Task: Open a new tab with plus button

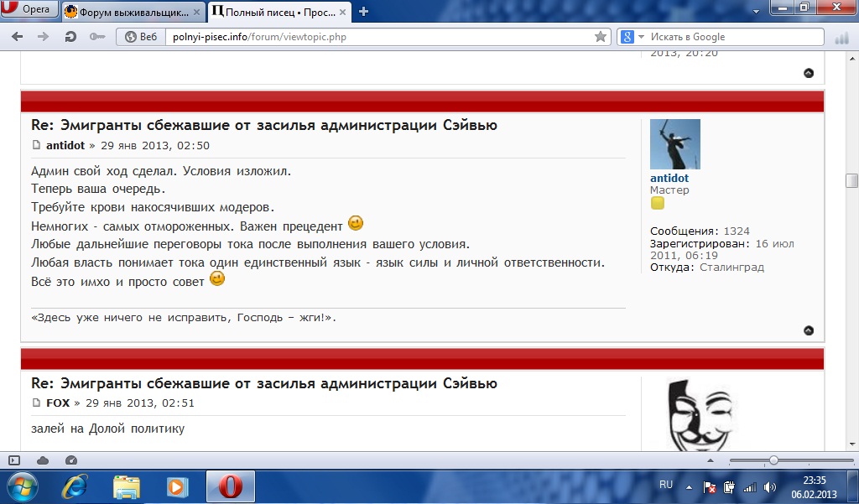Action: point(363,12)
